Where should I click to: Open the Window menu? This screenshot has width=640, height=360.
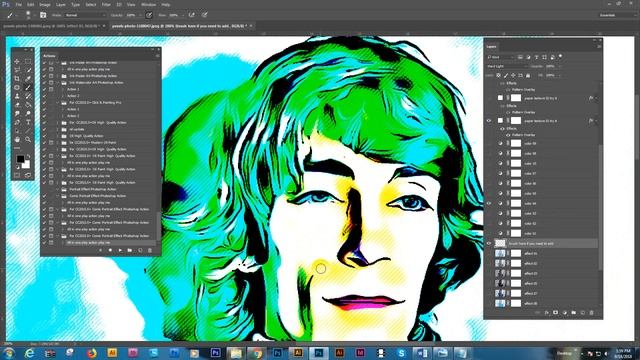coord(148,4)
